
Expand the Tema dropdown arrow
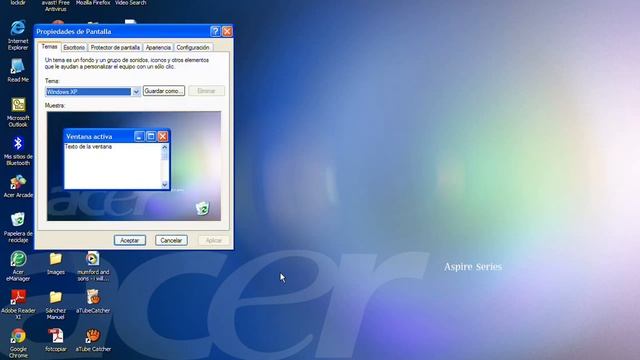(136, 92)
